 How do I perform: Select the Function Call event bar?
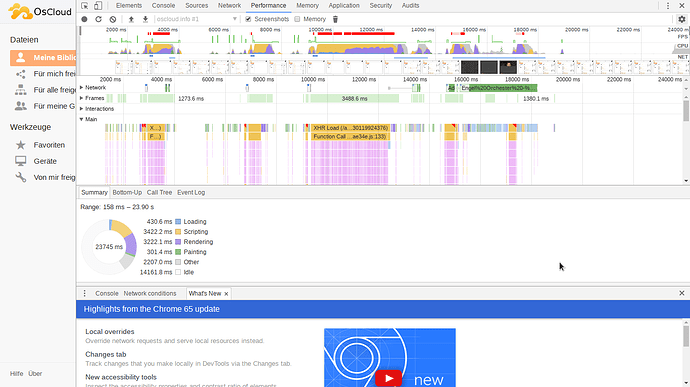tap(350, 136)
